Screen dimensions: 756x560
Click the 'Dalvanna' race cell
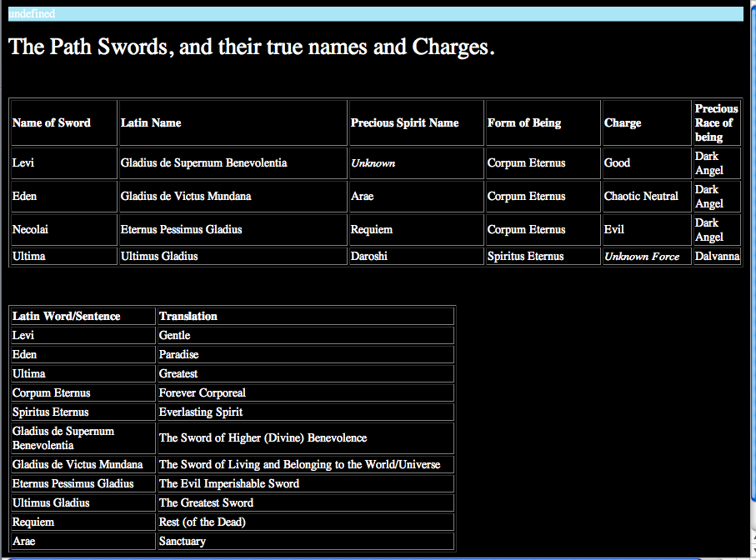tap(715, 256)
